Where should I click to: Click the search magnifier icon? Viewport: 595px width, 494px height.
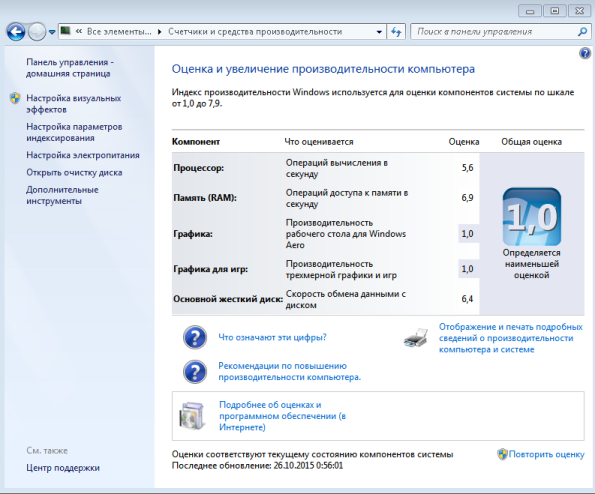click(x=582, y=32)
